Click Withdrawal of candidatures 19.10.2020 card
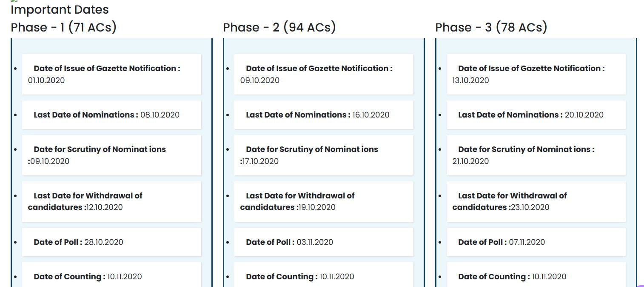Viewport: 644px width, 287px height. tap(323, 201)
